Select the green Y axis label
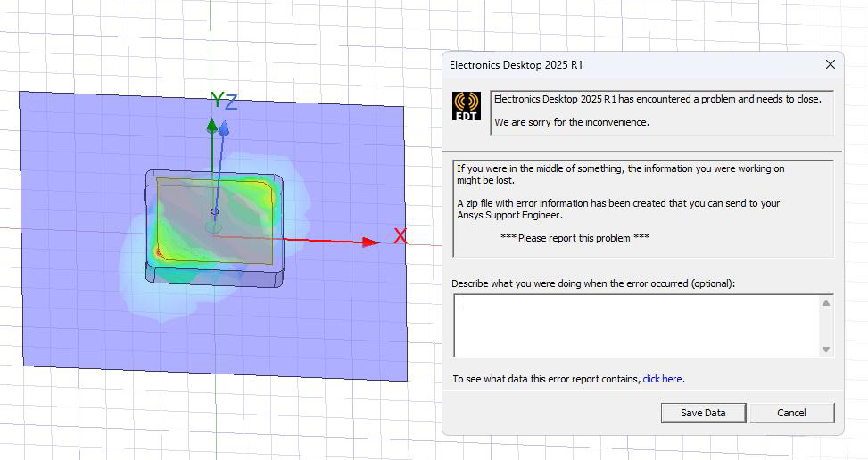The height and width of the screenshot is (460, 868). click(x=216, y=99)
